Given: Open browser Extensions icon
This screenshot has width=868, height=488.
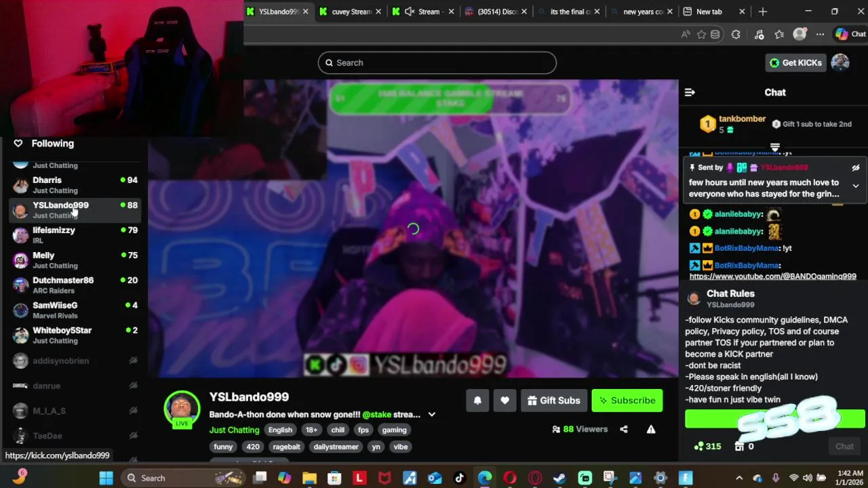Looking at the screenshot, I should [x=736, y=35].
